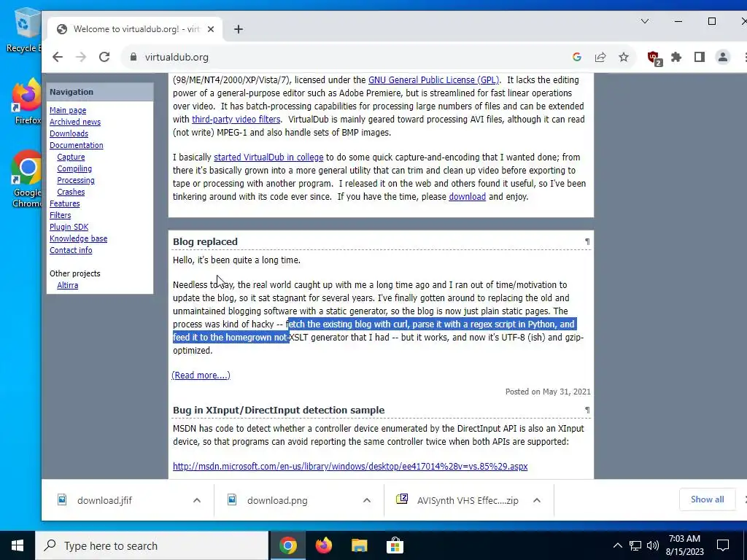Click the Chrome taskbar icon

click(287, 545)
